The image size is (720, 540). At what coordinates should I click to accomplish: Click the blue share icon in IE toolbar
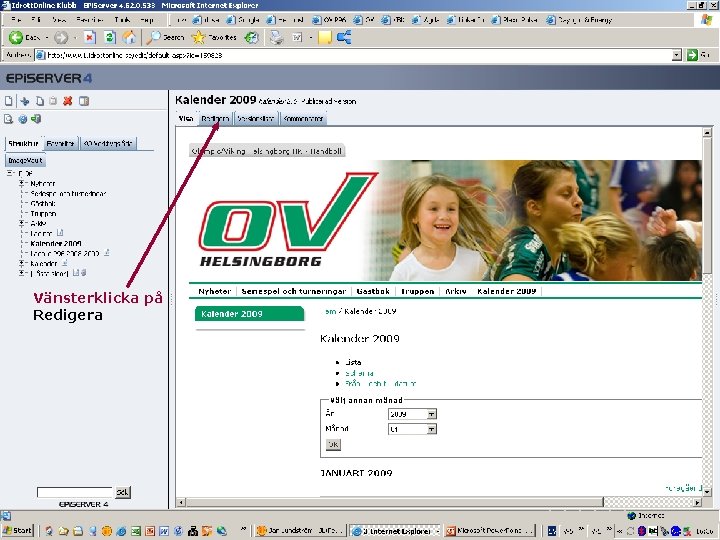[x=344, y=37]
